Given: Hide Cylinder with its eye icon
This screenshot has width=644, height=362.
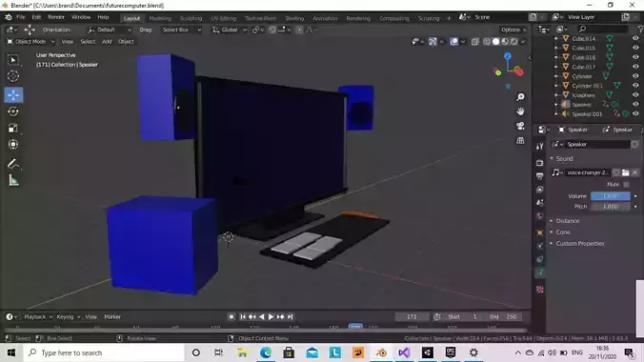Looking at the screenshot, I should coord(635,76).
